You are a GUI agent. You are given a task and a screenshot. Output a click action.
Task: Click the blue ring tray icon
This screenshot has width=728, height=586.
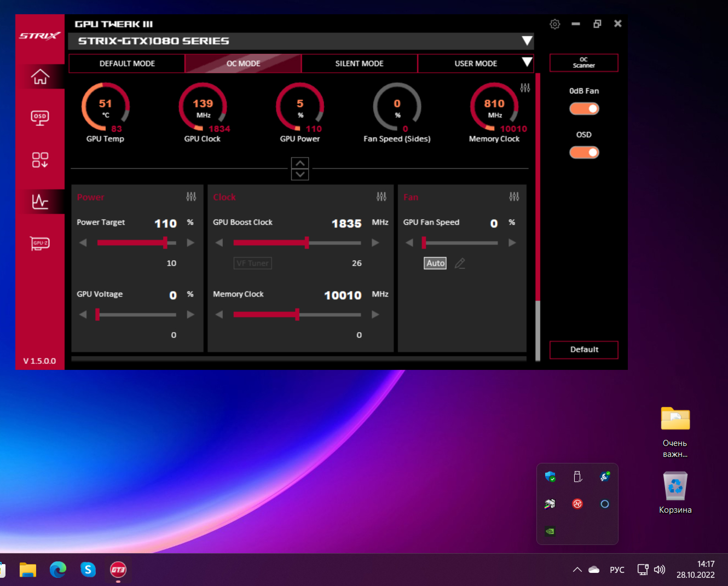[605, 504]
